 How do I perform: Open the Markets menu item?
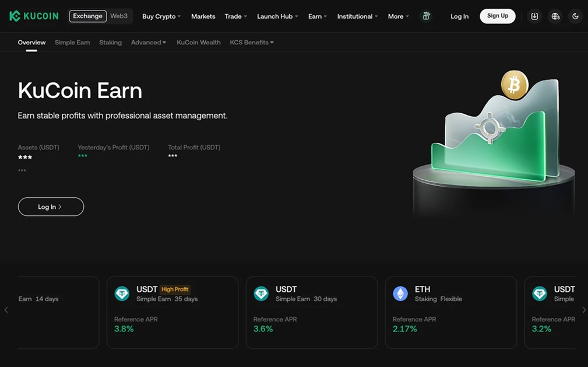(x=203, y=16)
